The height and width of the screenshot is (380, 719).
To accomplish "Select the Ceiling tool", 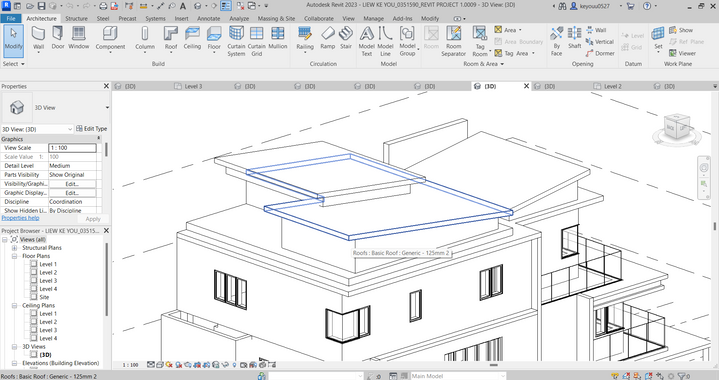I will 192,38.
